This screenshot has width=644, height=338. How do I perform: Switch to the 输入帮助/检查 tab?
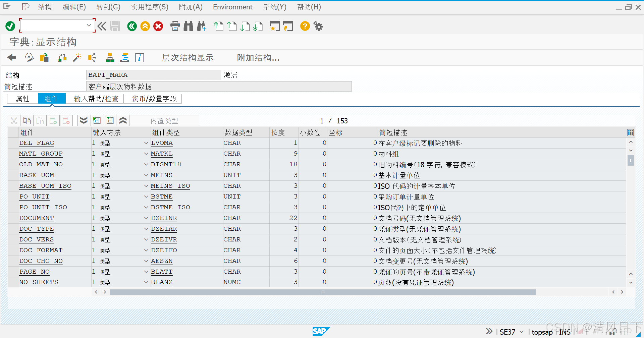(96, 99)
